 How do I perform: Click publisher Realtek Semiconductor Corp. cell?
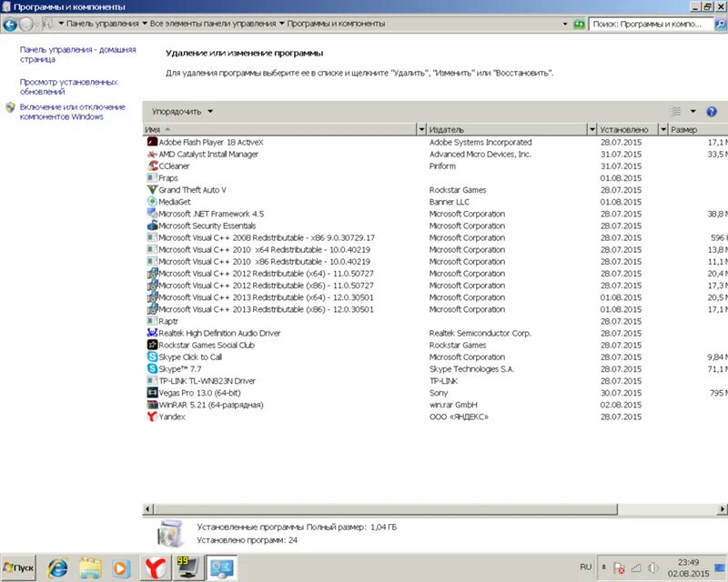pos(480,333)
